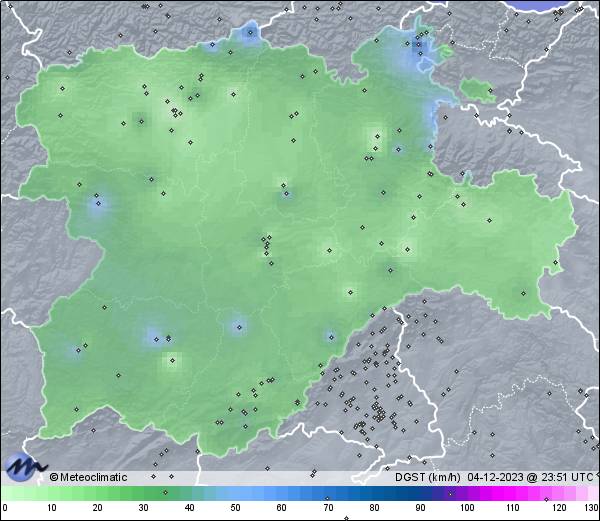Click the scale value 0
The height and width of the screenshot is (521, 600).
[5, 508]
